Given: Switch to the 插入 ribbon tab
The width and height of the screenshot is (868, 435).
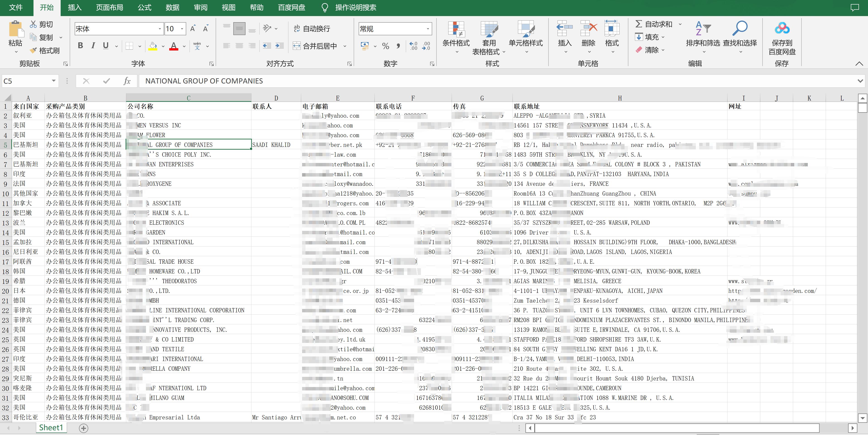Looking at the screenshot, I should point(74,7).
